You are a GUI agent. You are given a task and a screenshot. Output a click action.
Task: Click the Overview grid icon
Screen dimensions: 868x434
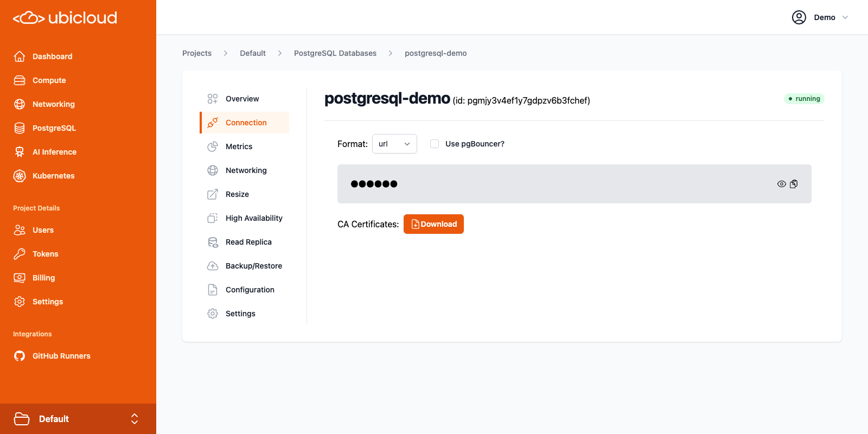coord(213,99)
